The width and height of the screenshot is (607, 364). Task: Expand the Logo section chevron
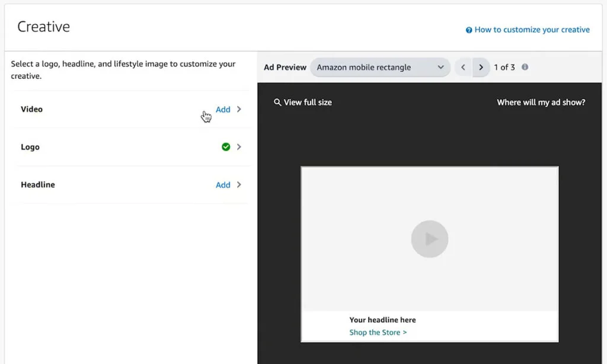pos(239,146)
